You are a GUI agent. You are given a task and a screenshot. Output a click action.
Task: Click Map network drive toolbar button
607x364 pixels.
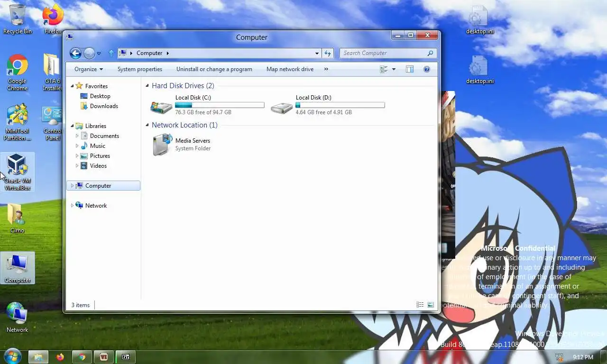click(290, 69)
